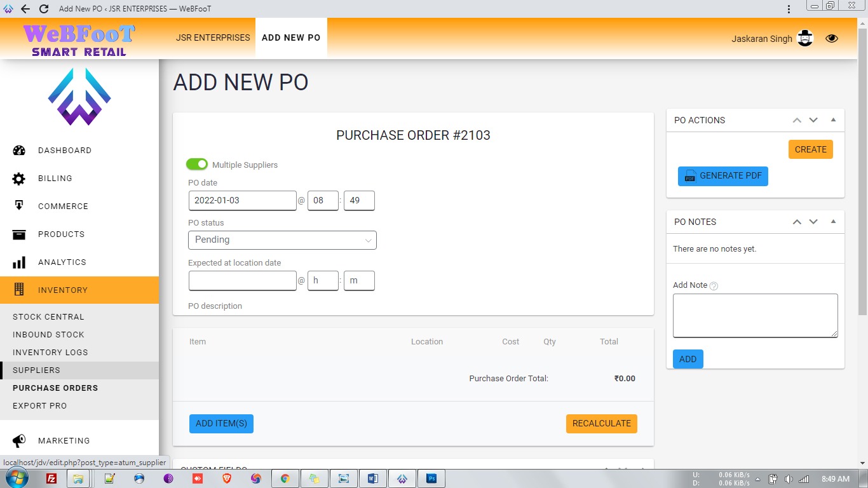
Task: Click the GENERATE PDF button
Action: point(723,176)
